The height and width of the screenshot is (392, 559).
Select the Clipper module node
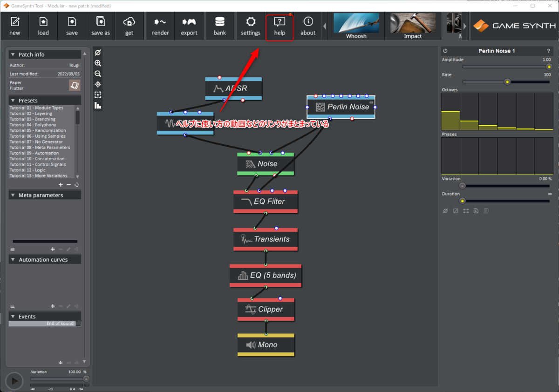266,310
